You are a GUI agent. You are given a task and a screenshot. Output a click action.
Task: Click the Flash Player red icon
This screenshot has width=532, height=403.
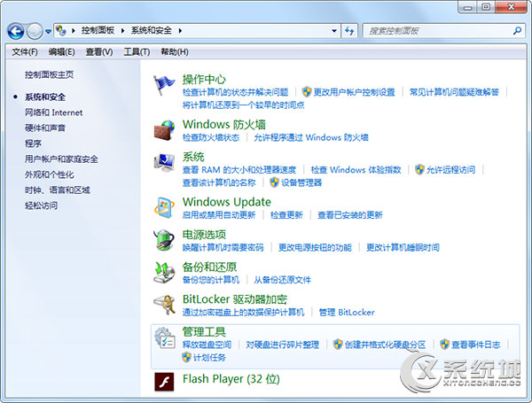[164, 382]
